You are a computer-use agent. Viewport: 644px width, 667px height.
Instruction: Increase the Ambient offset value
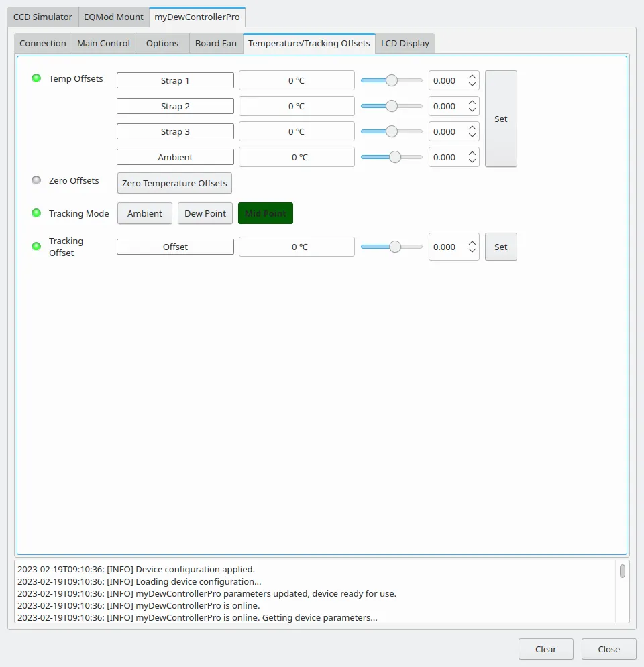(472, 154)
